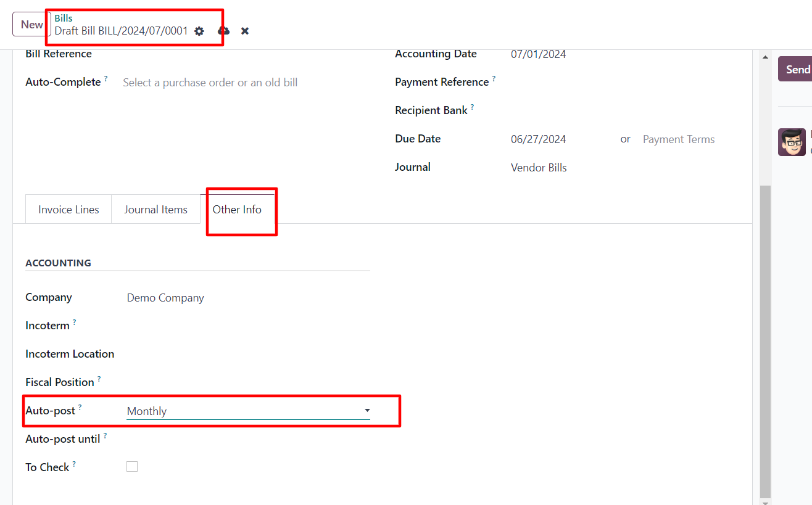The image size is (812, 505).
Task: Click help icon beside Recipient Bank
Action: pyautogui.click(x=472, y=107)
